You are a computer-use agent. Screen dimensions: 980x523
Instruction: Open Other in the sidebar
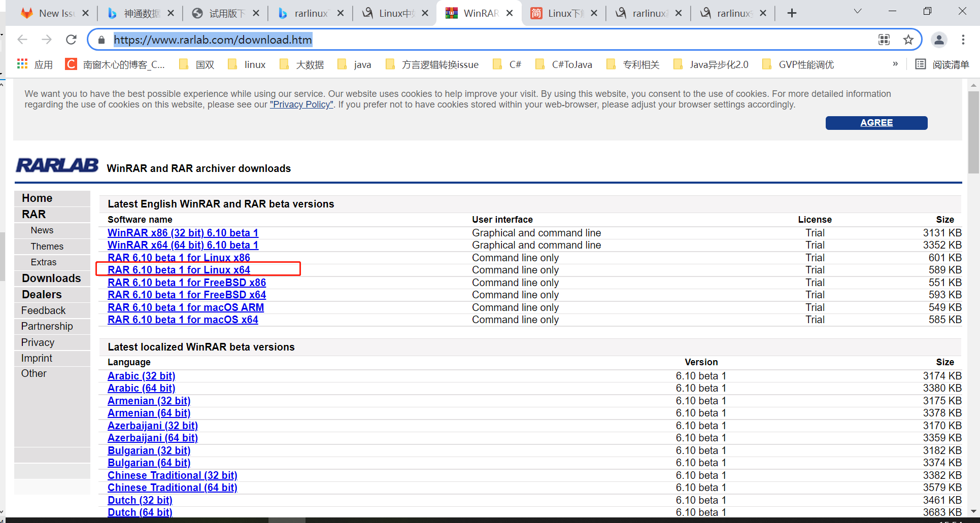(x=33, y=373)
